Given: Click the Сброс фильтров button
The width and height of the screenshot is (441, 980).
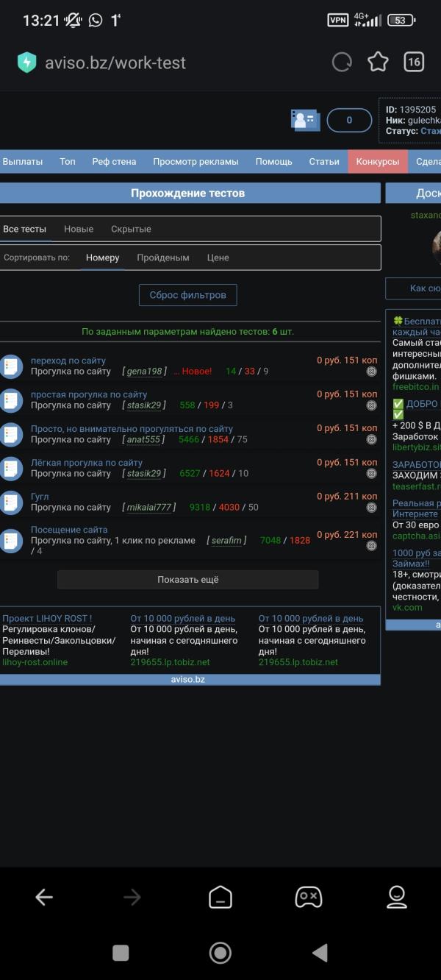Looking at the screenshot, I should (188, 295).
